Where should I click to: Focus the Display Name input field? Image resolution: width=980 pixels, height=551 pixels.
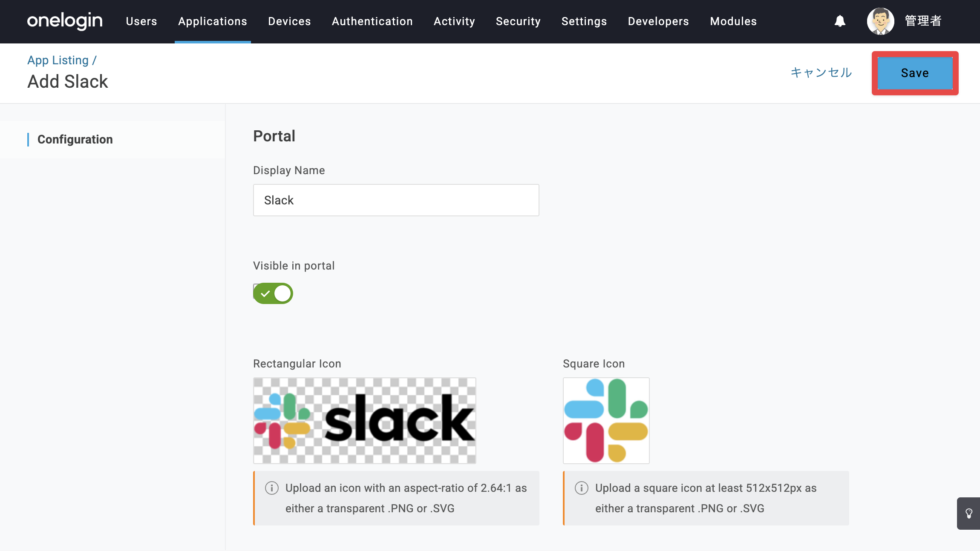click(396, 200)
